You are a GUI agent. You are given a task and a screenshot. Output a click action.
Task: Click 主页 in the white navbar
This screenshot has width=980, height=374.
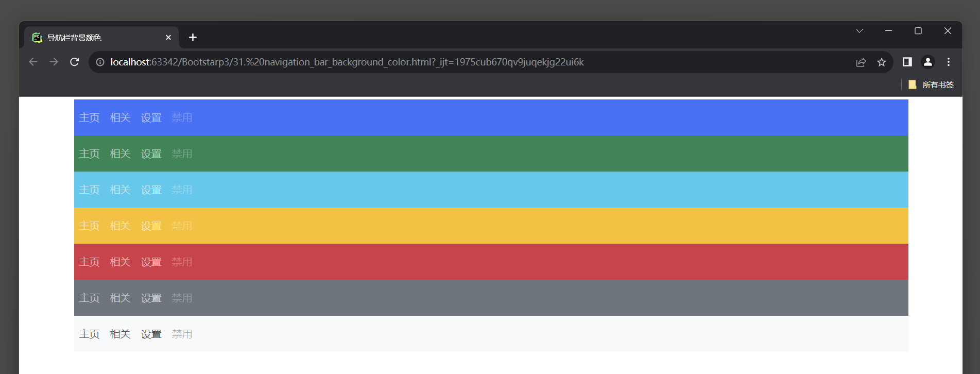pyautogui.click(x=90, y=334)
